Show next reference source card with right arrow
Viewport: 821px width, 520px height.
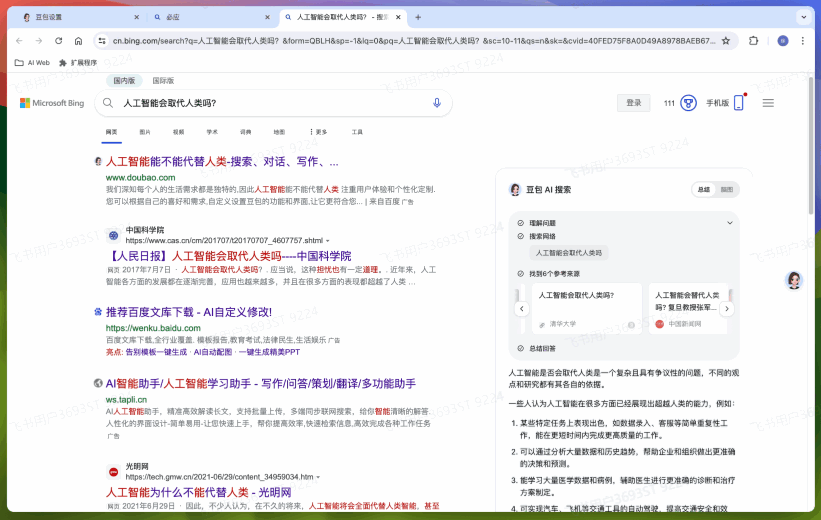tap(727, 309)
